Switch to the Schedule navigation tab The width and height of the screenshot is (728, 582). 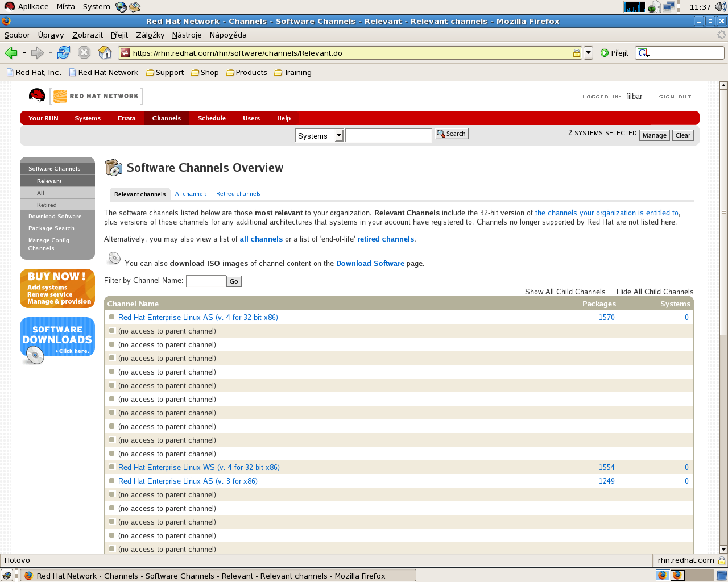[x=212, y=118]
